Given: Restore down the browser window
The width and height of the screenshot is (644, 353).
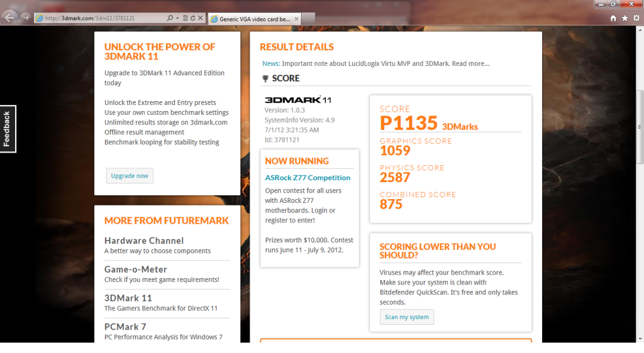Looking at the screenshot, I should pos(613,4).
